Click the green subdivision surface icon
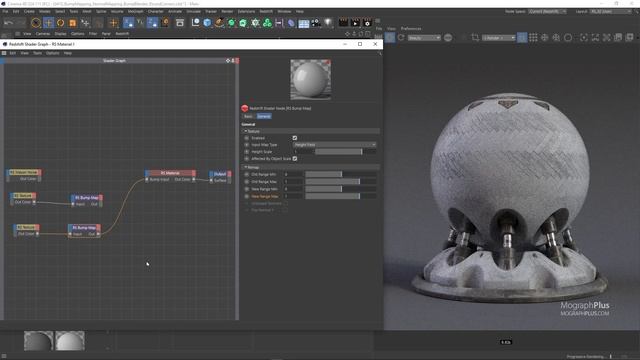Screen dimensions: 640x360 pyautogui.click(x=231, y=23)
